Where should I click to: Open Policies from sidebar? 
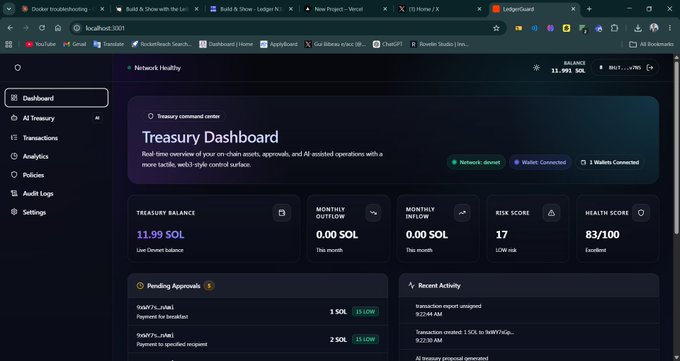point(56,175)
